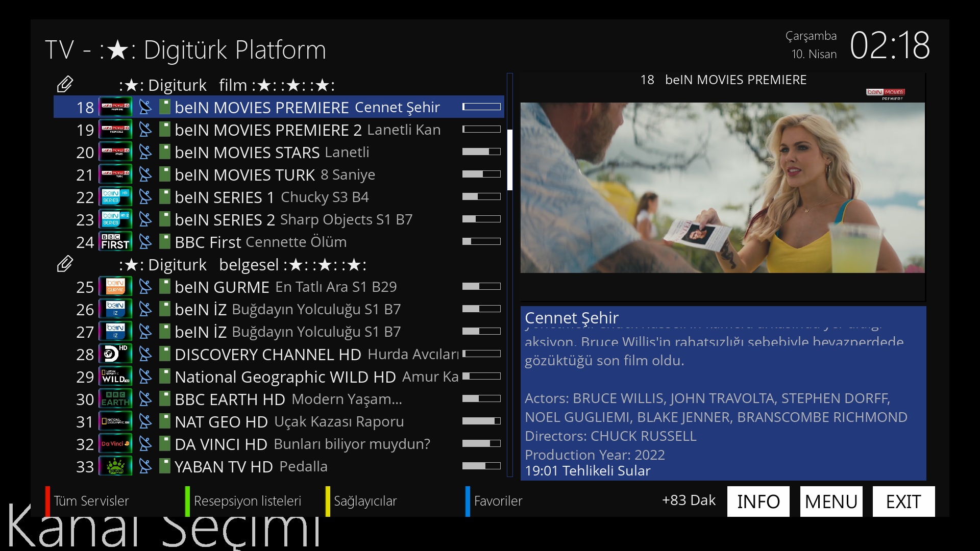
Task: Select channel 22 beIN SERIES 1
Action: click(x=279, y=197)
